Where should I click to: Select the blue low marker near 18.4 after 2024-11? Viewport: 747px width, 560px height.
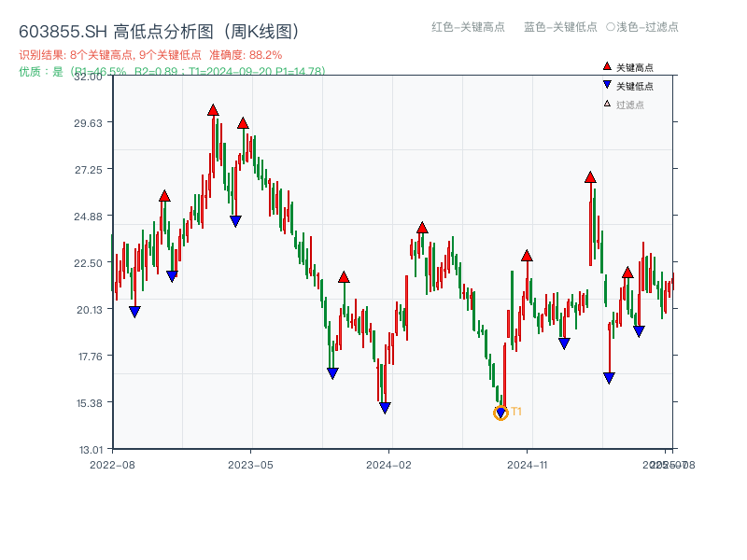(x=564, y=343)
